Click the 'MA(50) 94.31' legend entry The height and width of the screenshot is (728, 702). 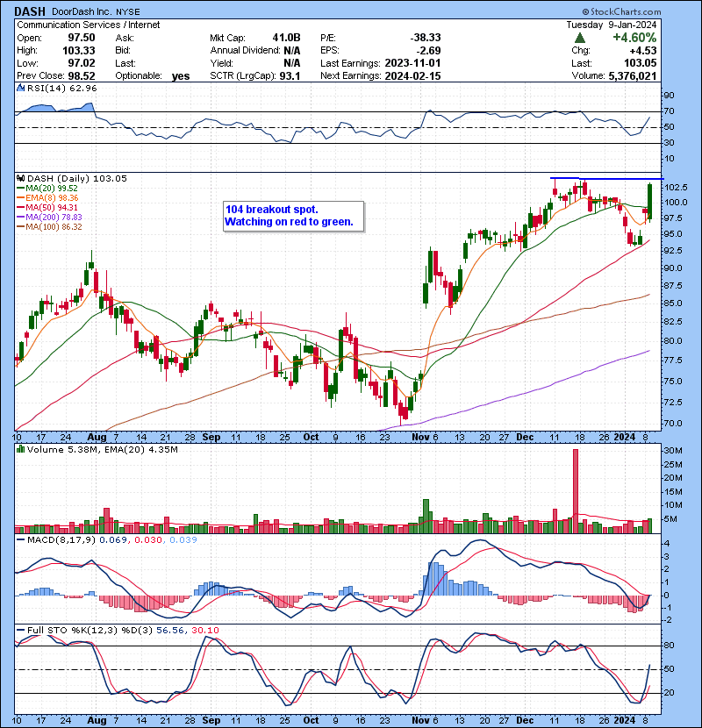coord(52,208)
